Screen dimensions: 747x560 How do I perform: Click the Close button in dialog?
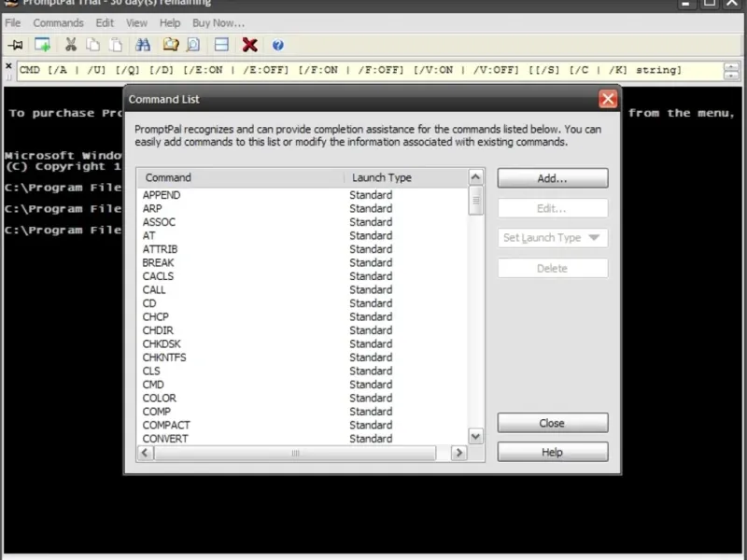(553, 423)
